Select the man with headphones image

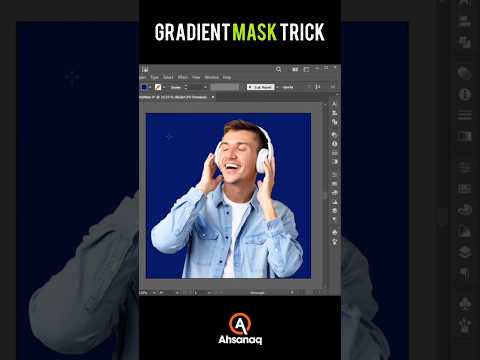tap(227, 200)
